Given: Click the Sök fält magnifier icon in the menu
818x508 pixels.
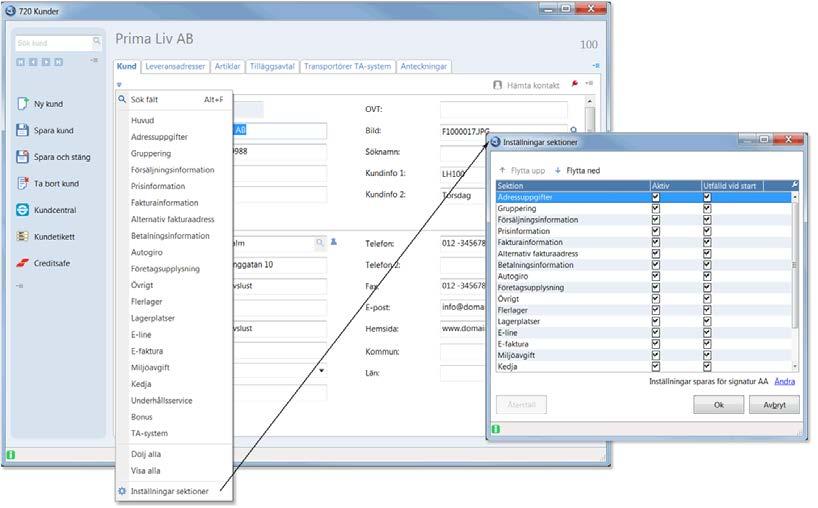Looking at the screenshot, I should pos(122,99).
